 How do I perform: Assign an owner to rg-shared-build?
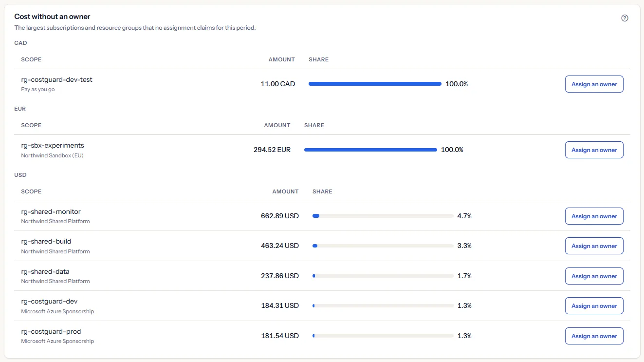[594, 246]
